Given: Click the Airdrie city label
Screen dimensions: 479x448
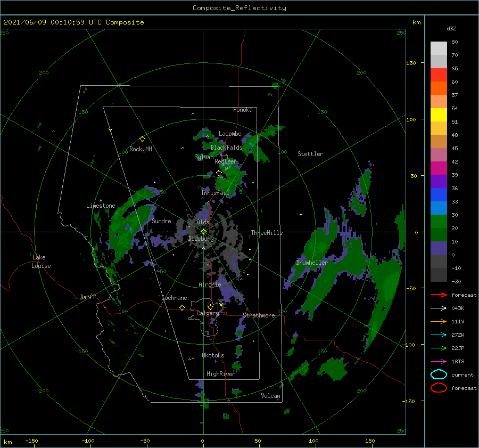Looking at the screenshot, I should click(x=210, y=284).
